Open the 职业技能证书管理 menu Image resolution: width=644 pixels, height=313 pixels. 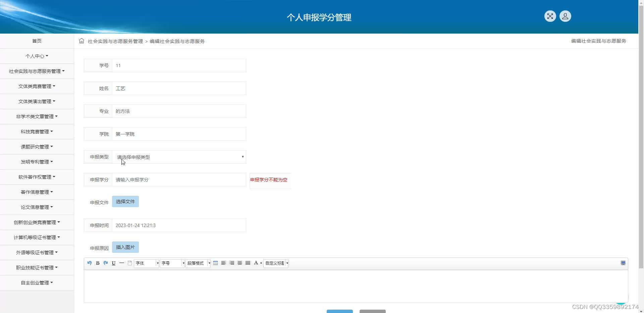[37, 268]
